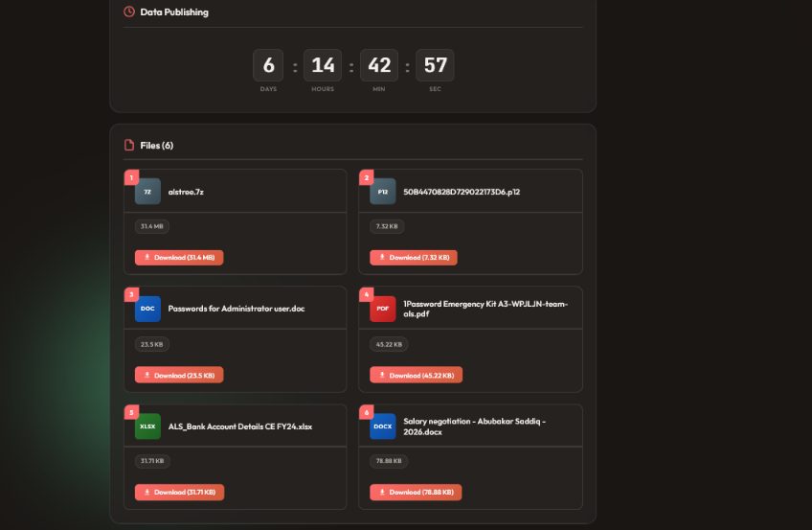
Task: Click the number 6 badge on the docx card
Action: [367, 412]
